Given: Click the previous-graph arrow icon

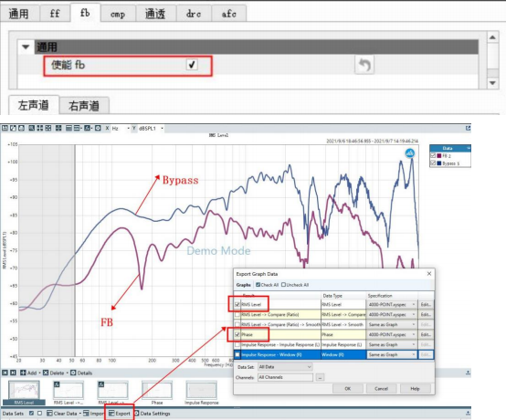Looking at the screenshot, I should coord(5,373).
